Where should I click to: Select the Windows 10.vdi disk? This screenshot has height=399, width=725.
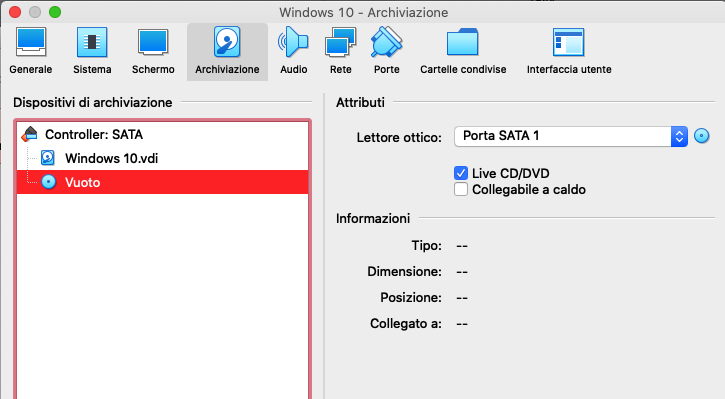[163, 158]
